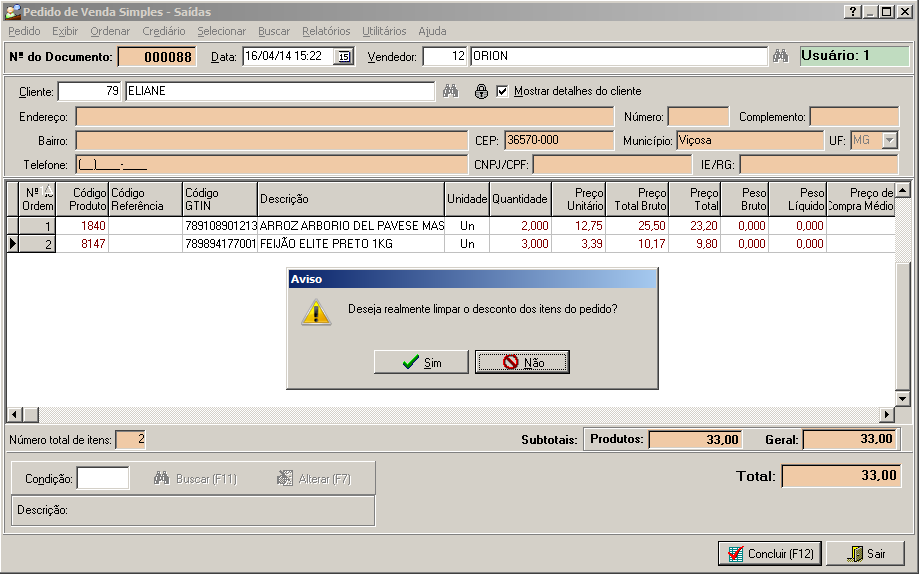The width and height of the screenshot is (919, 574).
Task: Click the grid's horizontal scrollbar right arrow
Action: (887, 415)
